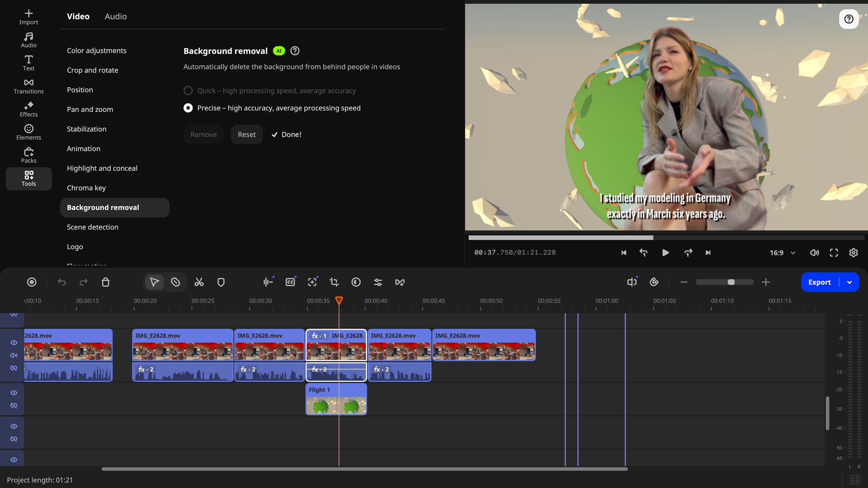The height and width of the screenshot is (488, 868).
Task: Select the Quick processing radio option
Action: click(188, 91)
